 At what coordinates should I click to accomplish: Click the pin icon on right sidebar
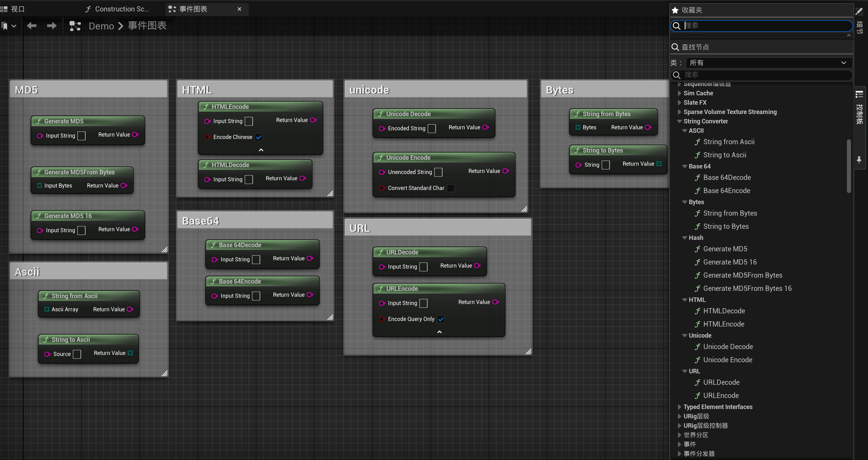(x=859, y=159)
